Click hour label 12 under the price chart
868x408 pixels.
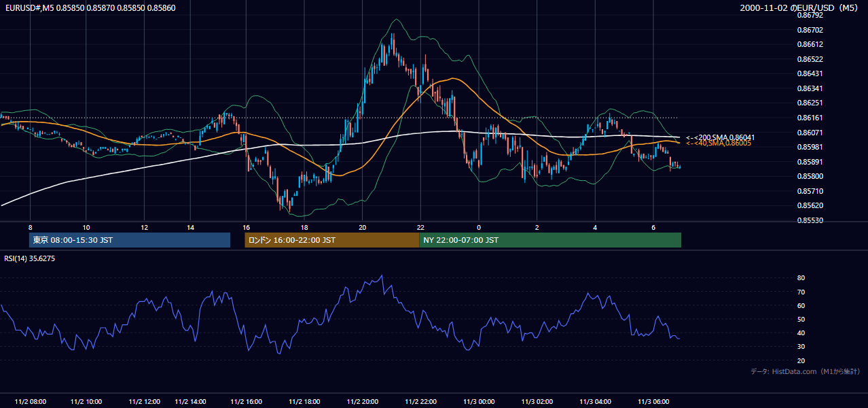(144, 227)
